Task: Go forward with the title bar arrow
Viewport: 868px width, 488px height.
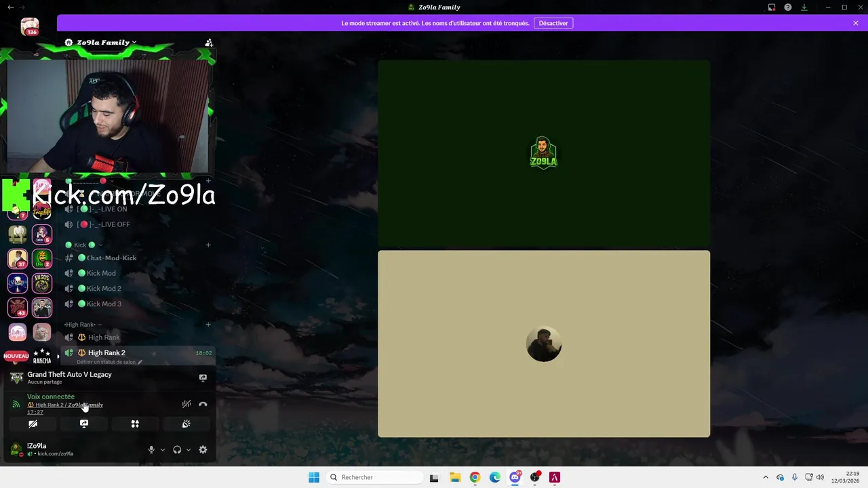Action: (21, 7)
